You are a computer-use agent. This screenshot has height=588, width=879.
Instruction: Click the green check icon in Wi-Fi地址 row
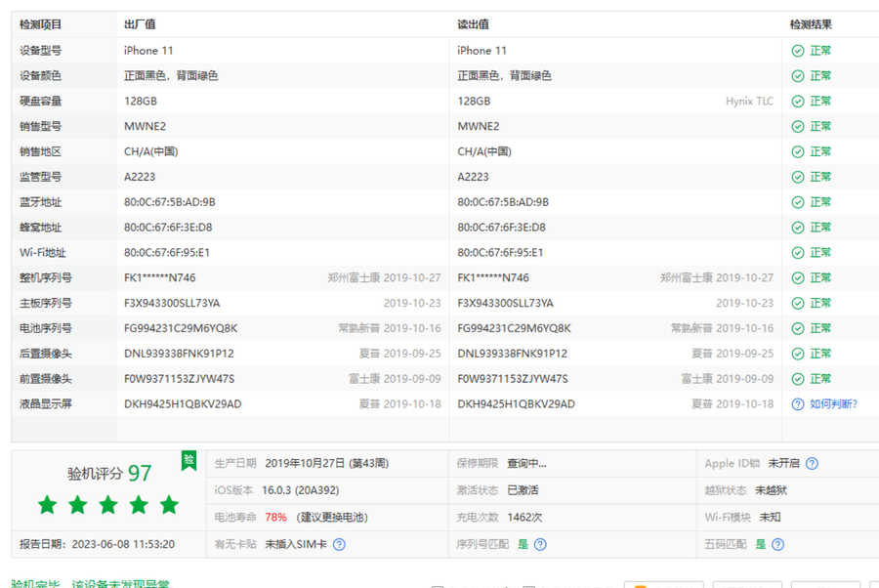pyautogui.click(x=798, y=253)
